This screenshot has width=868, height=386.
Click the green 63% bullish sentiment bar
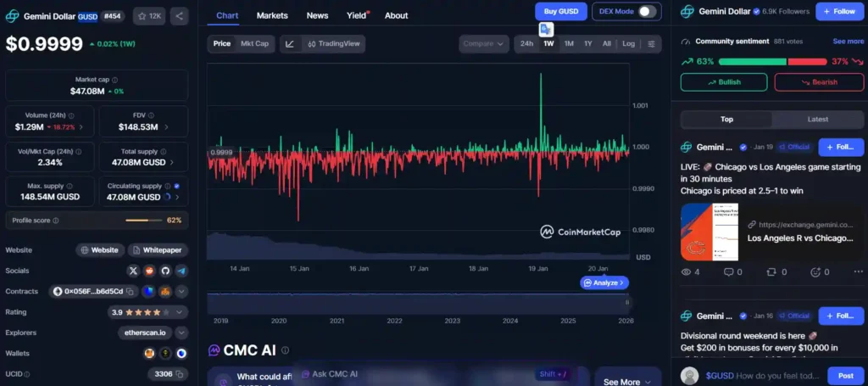pyautogui.click(x=752, y=61)
